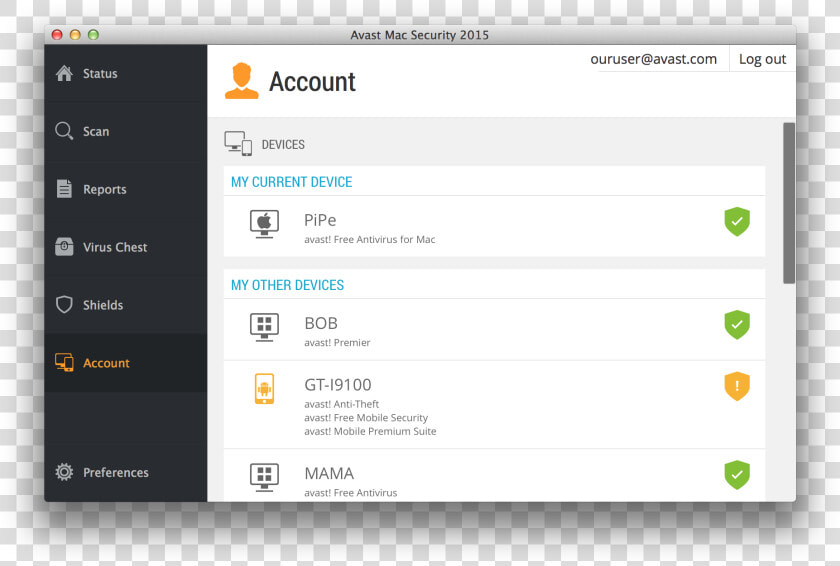Viewport: 840px width, 566px height.
Task: Open the Status section
Action: coord(126,73)
